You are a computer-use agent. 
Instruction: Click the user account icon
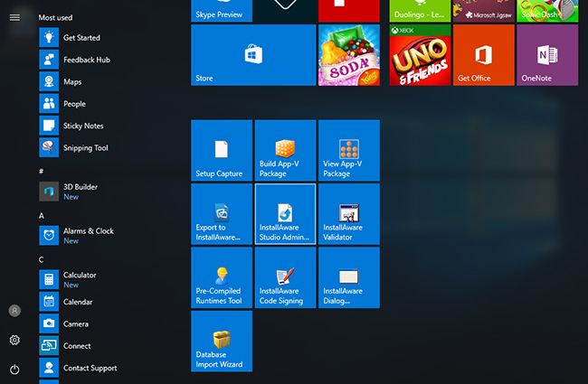(14, 311)
